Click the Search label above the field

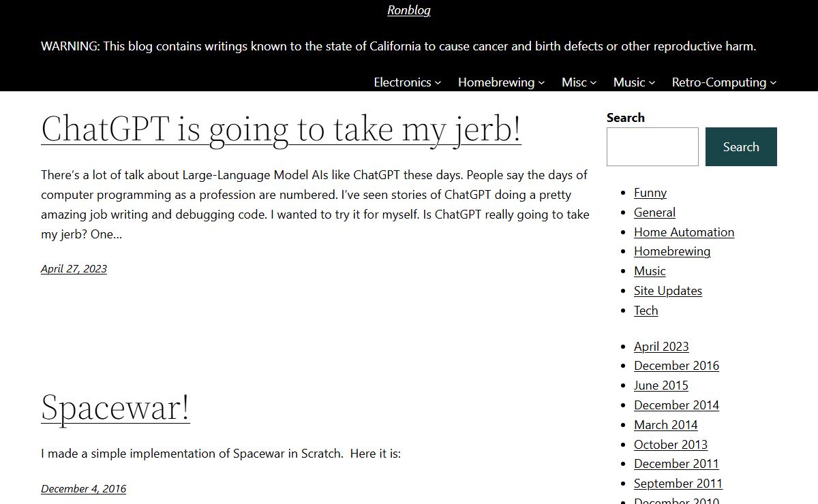click(626, 118)
